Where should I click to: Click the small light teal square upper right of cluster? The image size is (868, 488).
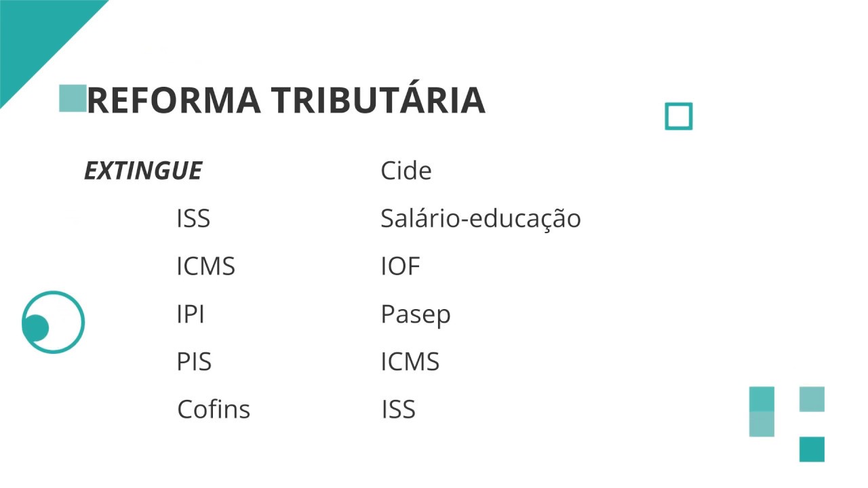812,399
